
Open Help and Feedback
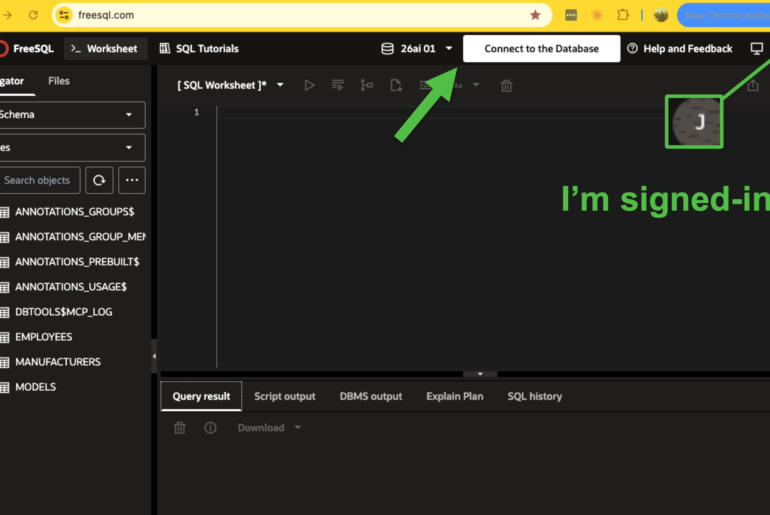[680, 49]
